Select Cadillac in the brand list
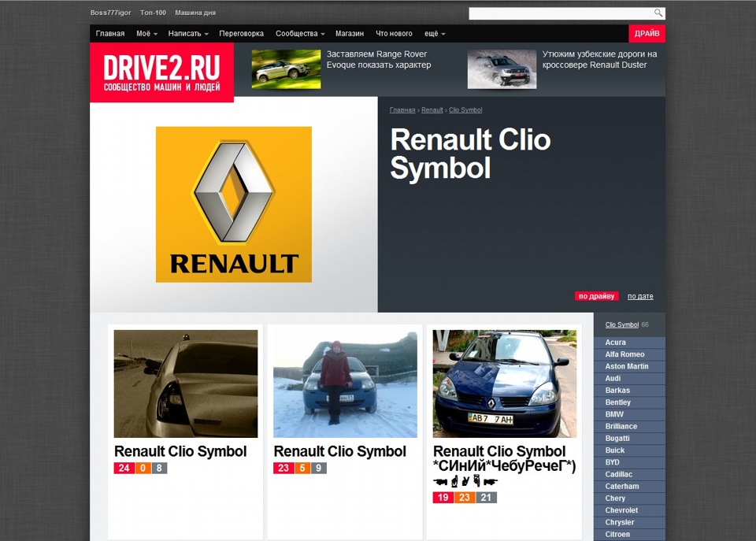The height and width of the screenshot is (541, 756). tap(630, 475)
